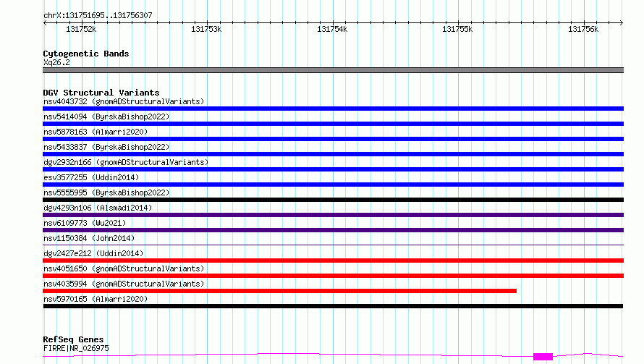Screen dimensions: 644x364
Task: Open the dgv2427e212 (Uddin2014) label
Action: [x=93, y=253]
